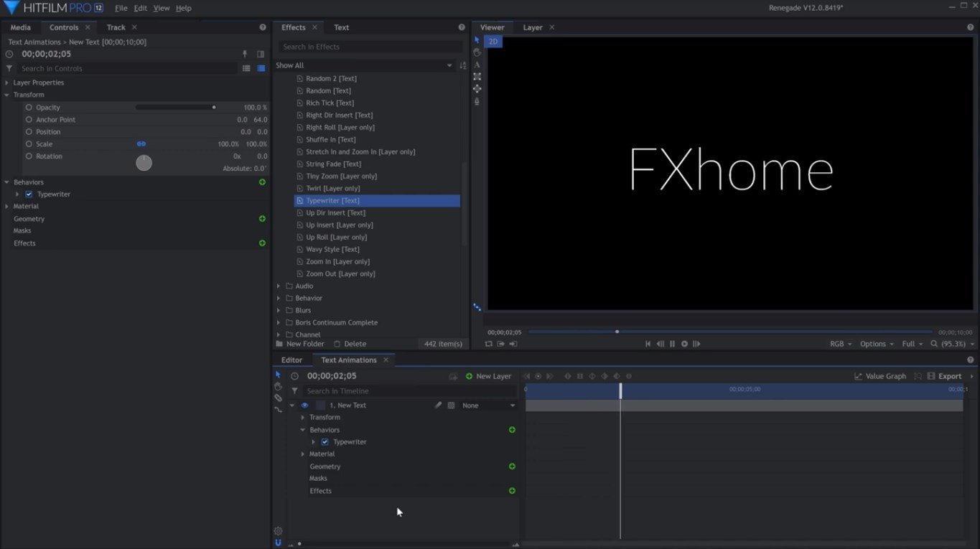Toggle the Typewriter checkbox in Controls panel
This screenshot has height=549, width=980.
tap(29, 194)
